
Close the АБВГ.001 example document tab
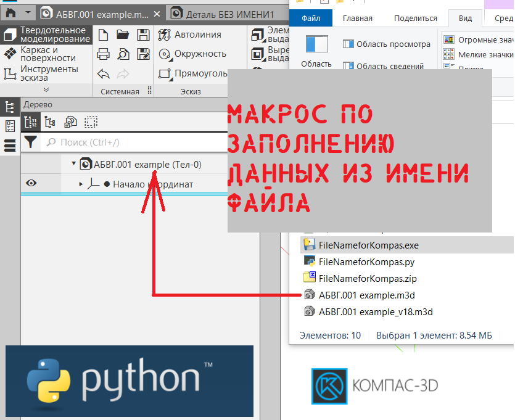pos(157,14)
